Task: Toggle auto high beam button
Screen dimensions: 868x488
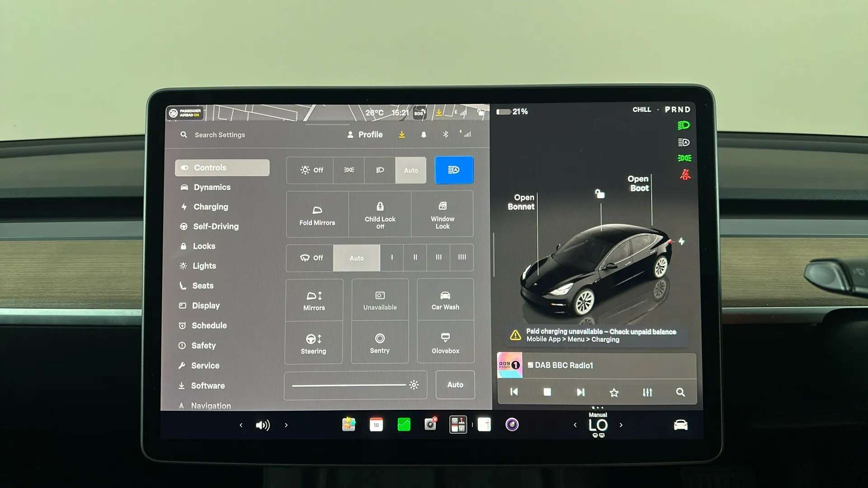Action: [454, 170]
